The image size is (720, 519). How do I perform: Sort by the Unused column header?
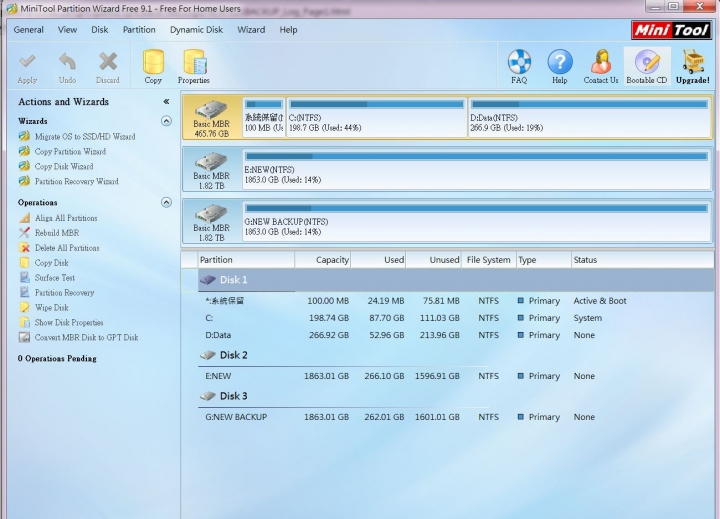click(433, 260)
